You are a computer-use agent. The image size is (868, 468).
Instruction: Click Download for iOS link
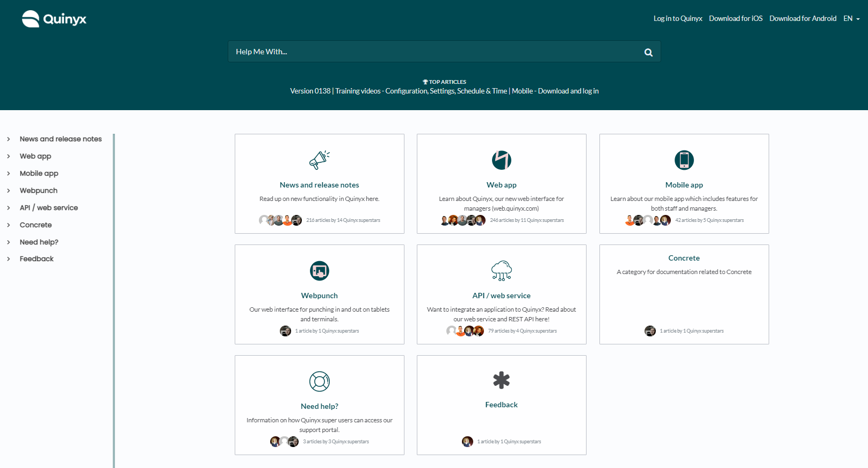click(736, 18)
